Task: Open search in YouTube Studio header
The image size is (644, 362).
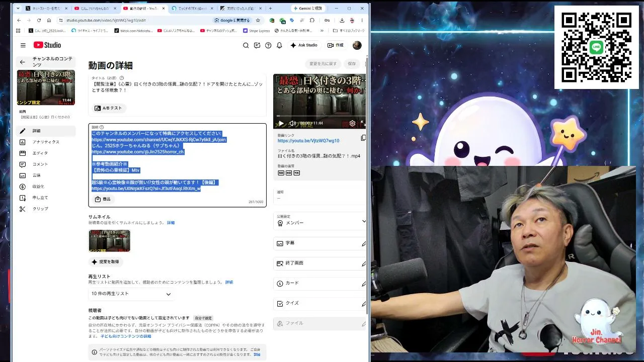Action: pyautogui.click(x=246, y=45)
